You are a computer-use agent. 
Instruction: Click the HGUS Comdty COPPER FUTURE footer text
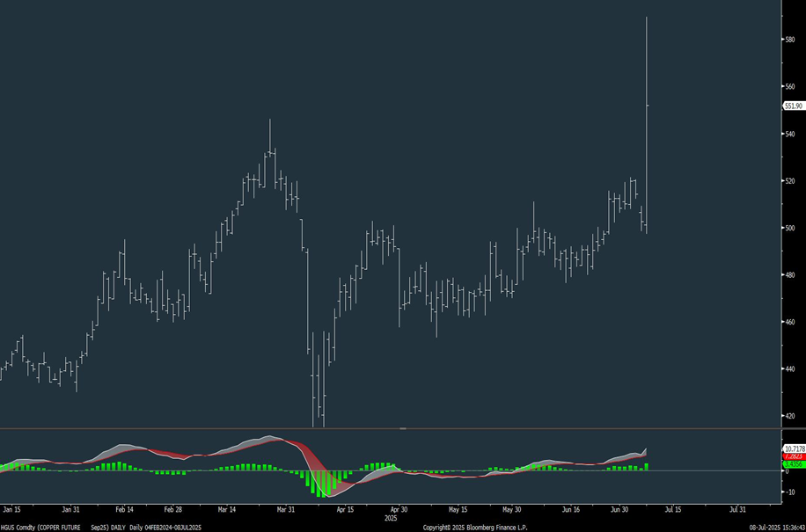[x=40, y=528]
